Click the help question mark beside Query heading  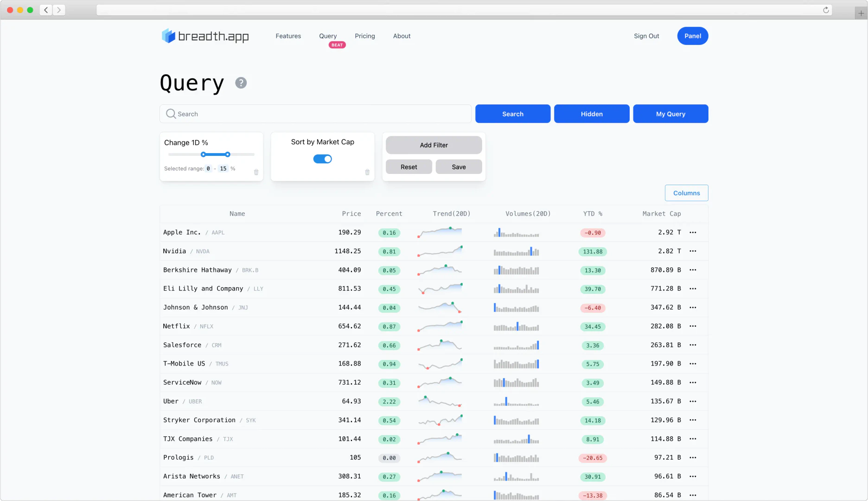coord(241,83)
